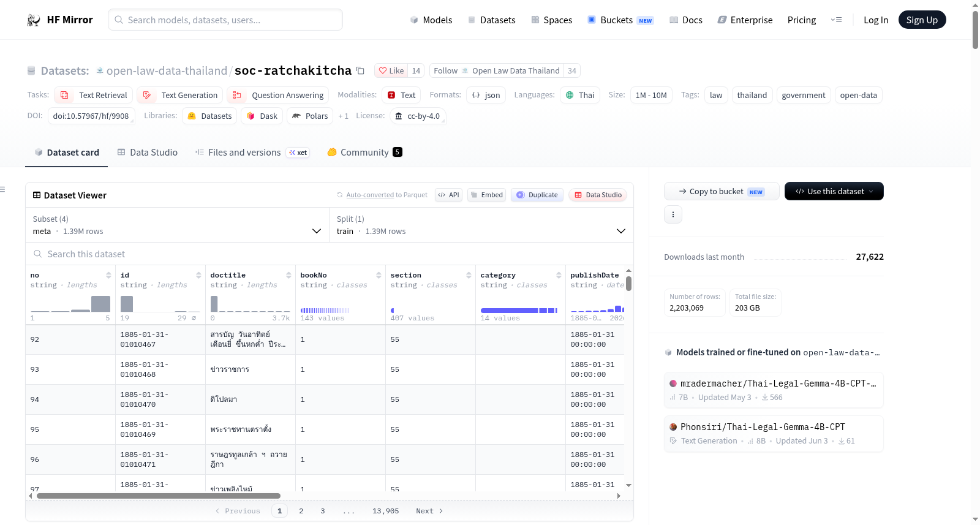Open the Auto-converted link
Viewport: 980px width, 525px height.
(x=370, y=195)
